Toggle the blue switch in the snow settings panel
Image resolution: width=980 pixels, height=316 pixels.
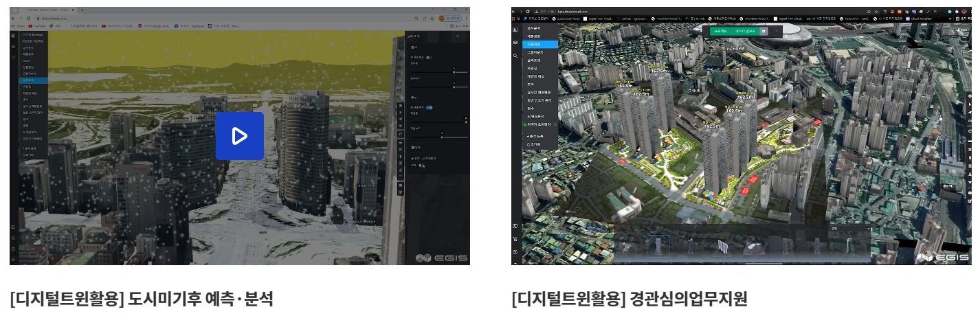coord(429,107)
